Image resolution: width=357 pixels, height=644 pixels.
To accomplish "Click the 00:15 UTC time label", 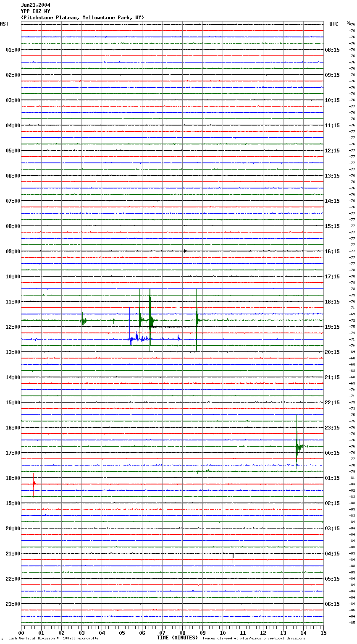I will [332, 453].
